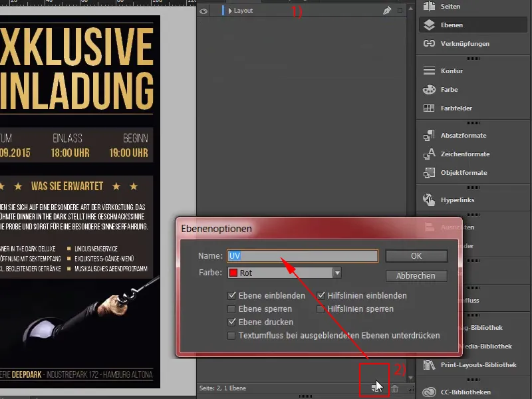This screenshot has height=399, width=532.
Task: Click scroll-down arrow in Ebenen panel
Action: [410, 378]
